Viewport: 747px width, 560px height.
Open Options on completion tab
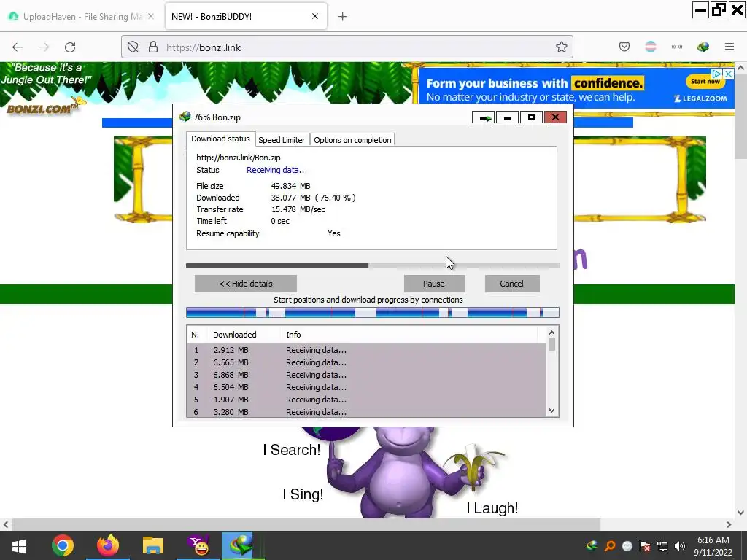(352, 140)
